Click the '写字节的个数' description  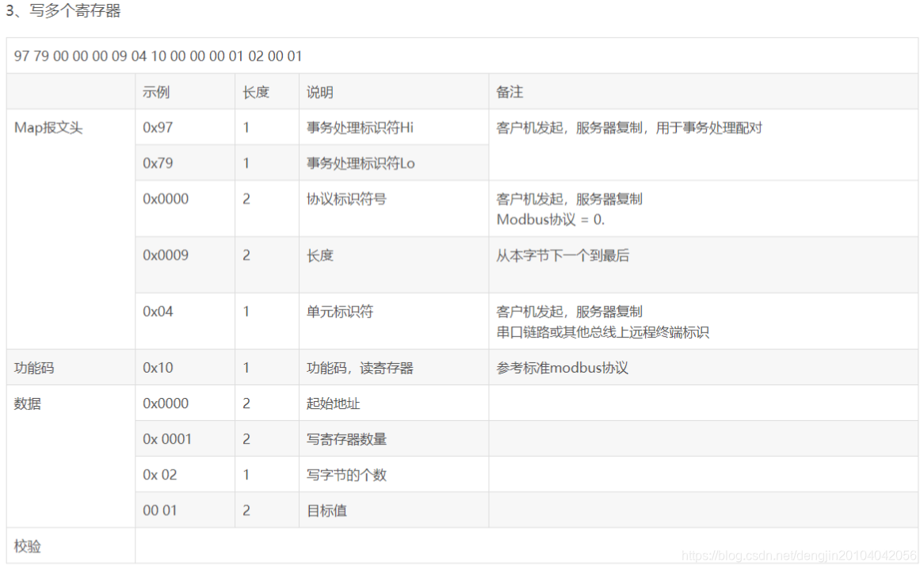click(x=346, y=475)
